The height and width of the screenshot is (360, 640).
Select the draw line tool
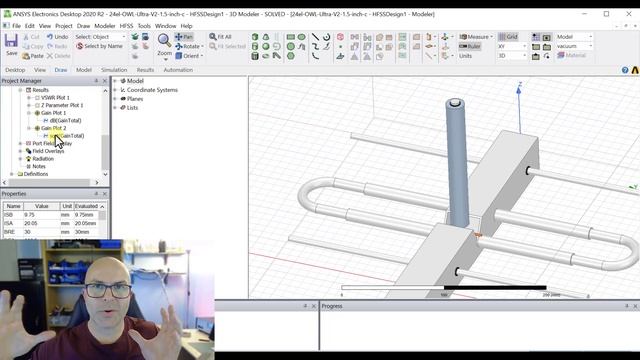click(316, 37)
